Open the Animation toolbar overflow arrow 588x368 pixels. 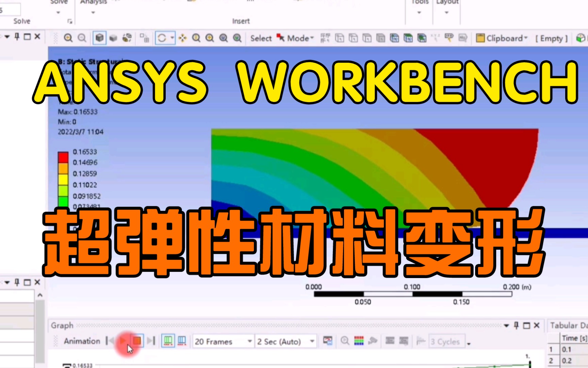[x=469, y=343]
